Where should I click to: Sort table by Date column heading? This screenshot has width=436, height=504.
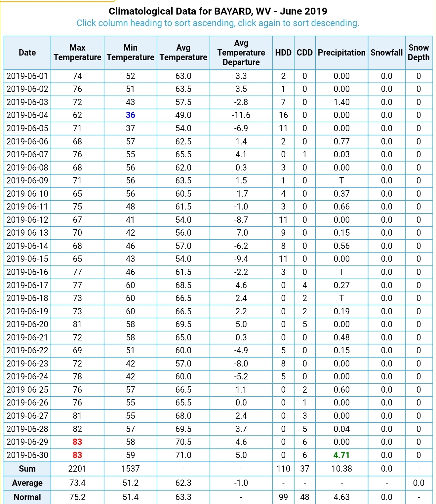[27, 53]
